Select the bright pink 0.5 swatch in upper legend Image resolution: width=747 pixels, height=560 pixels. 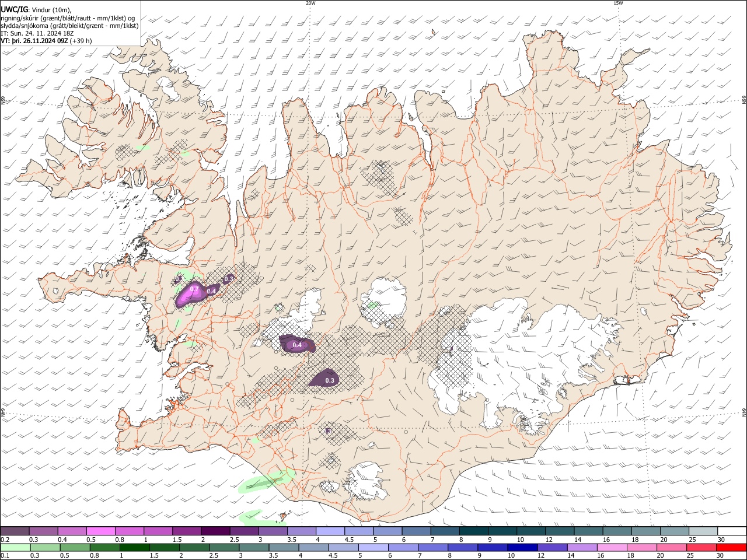click(100, 531)
